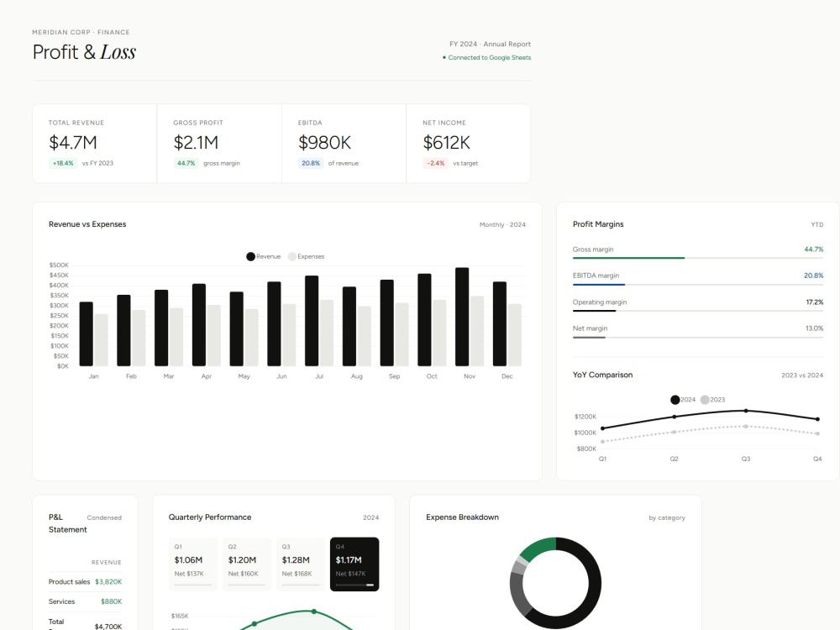Click Product sales $3,820K amount

108,582
